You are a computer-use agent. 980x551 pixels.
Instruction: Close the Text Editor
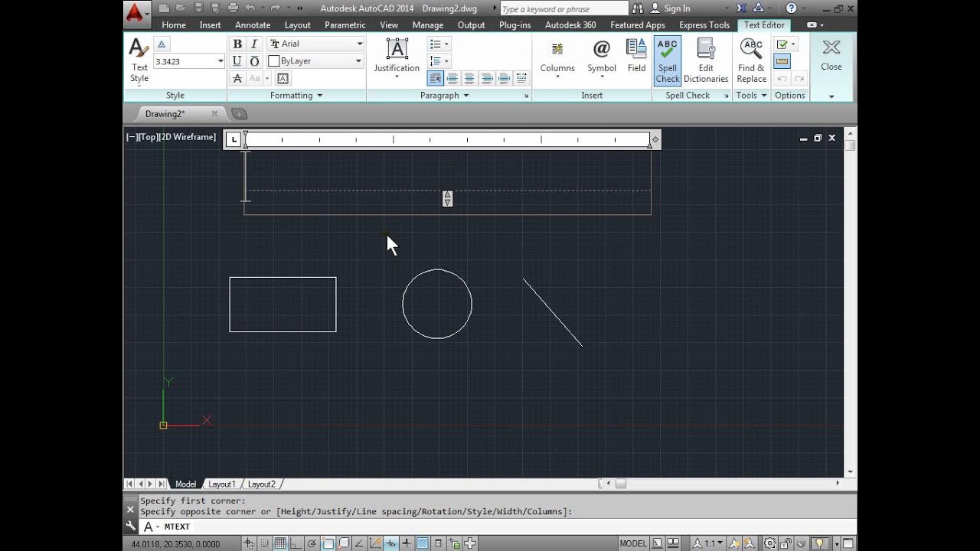tap(831, 55)
